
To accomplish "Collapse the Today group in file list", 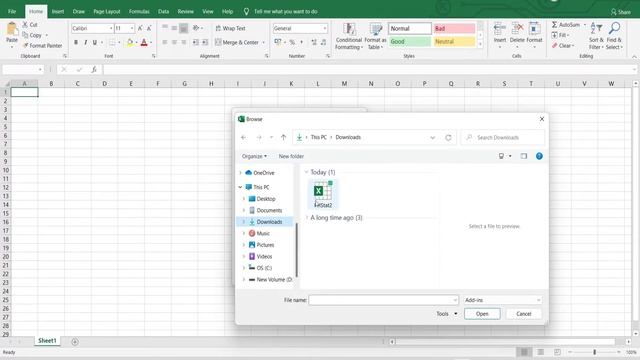I will pyautogui.click(x=306, y=172).
